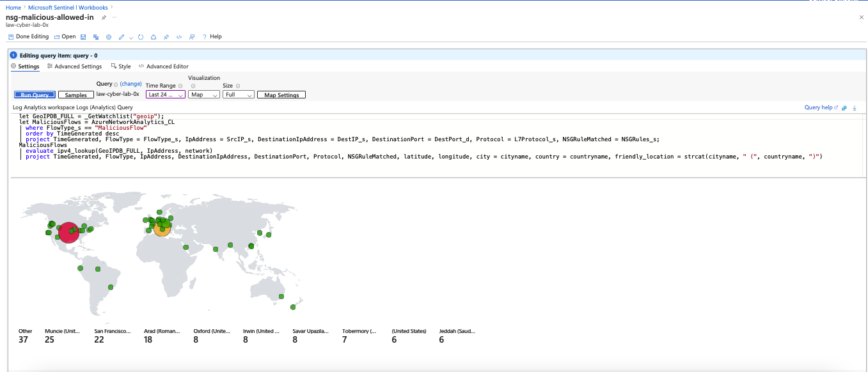Expand the chevron next to pencil icon
The height and width of the screenshot is (372, 868).
(131, 38)
